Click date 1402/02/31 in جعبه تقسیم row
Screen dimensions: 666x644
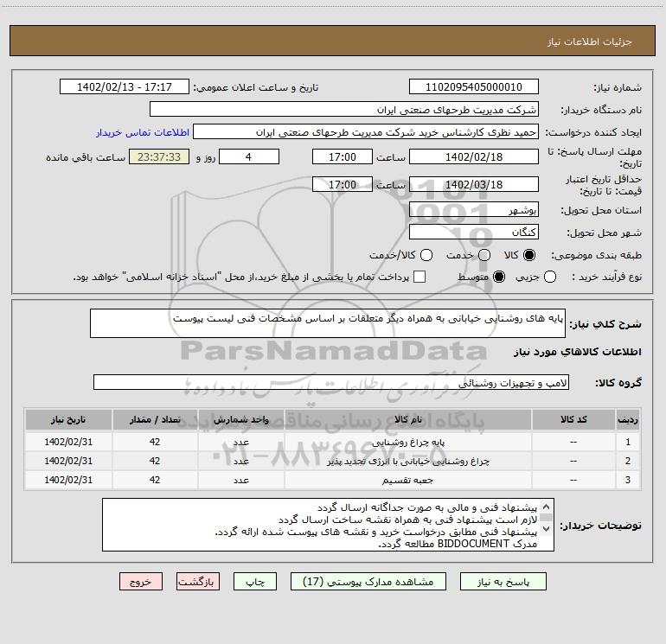point(68,480)
